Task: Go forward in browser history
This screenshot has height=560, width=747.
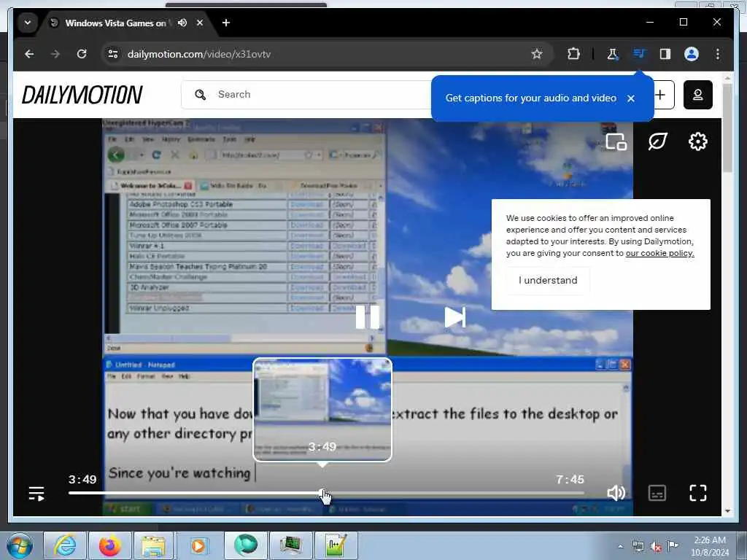Action: (55, 54)
